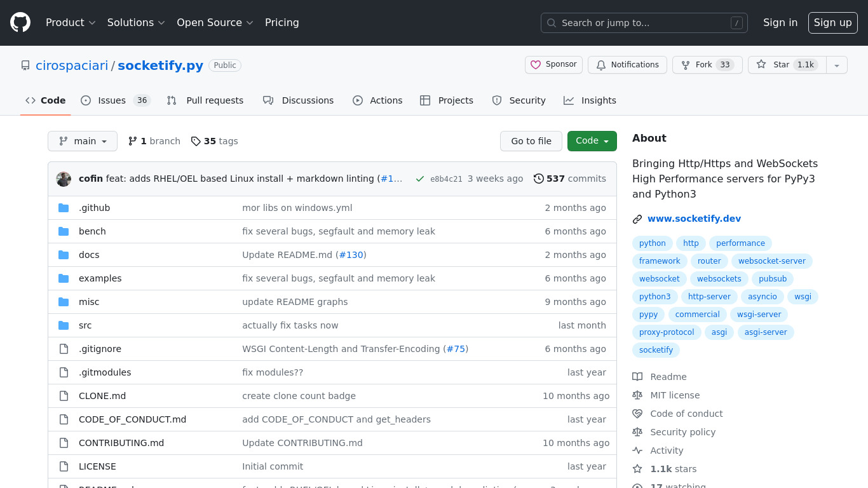
Task: View the 537 commits history
Action: [570, 179]
